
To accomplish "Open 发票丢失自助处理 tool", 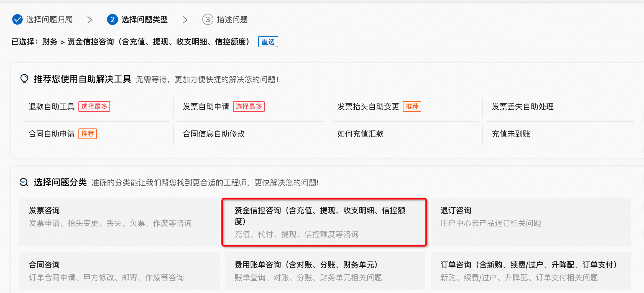I will point(523,107).
